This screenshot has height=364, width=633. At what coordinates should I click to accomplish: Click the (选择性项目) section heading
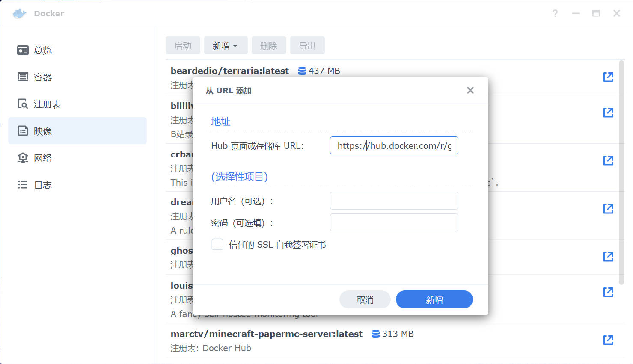240,177
